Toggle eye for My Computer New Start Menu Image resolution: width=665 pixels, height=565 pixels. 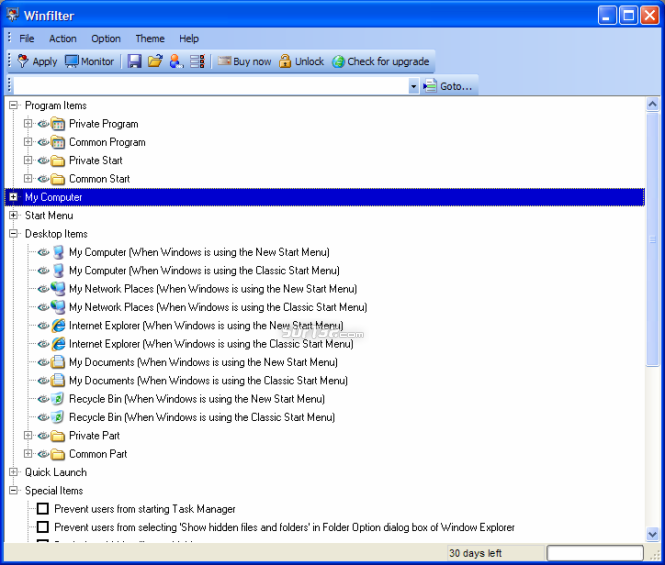[x=43, y=252]
